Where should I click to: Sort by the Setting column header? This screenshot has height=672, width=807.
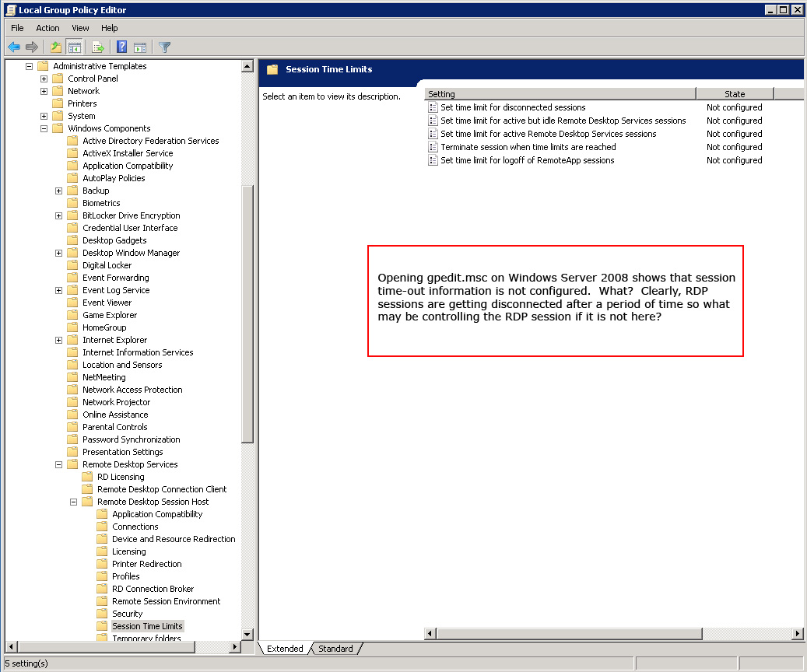(560, 93)
